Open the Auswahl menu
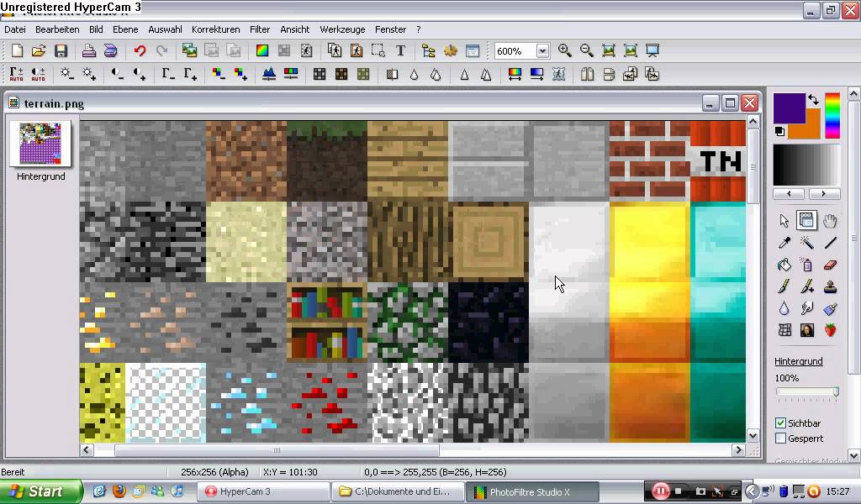Viewport: 861px width, 504px height. [x=165, y=29]
